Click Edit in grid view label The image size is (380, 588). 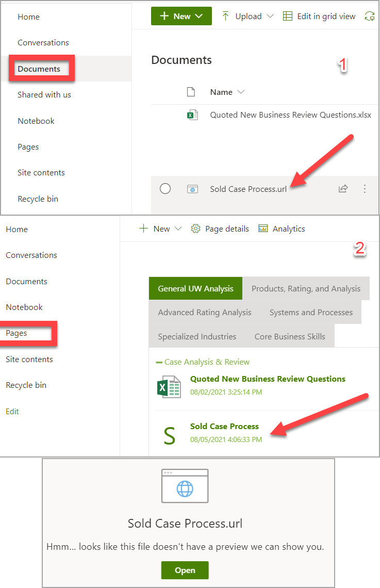(x=326, y=16)
